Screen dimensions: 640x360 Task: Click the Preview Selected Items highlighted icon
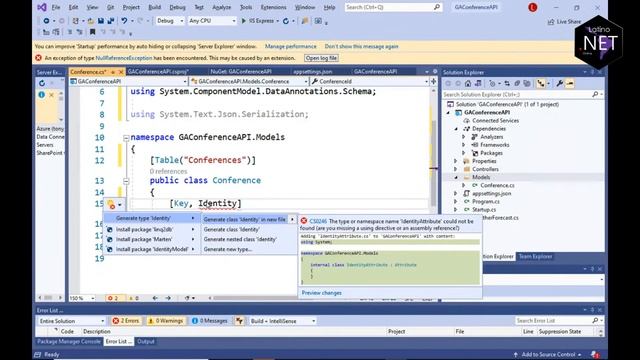(x=570, y=83)
